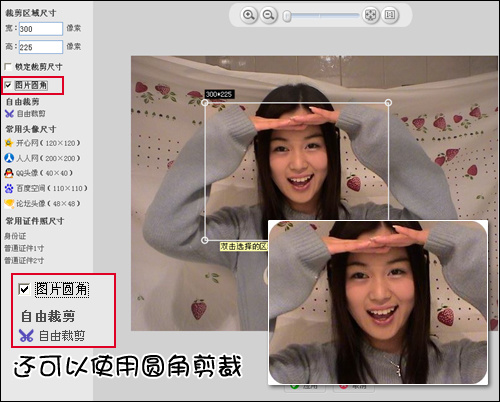
Task: Click the crop box top-left corner handle
Action: (x=205, y=103)
